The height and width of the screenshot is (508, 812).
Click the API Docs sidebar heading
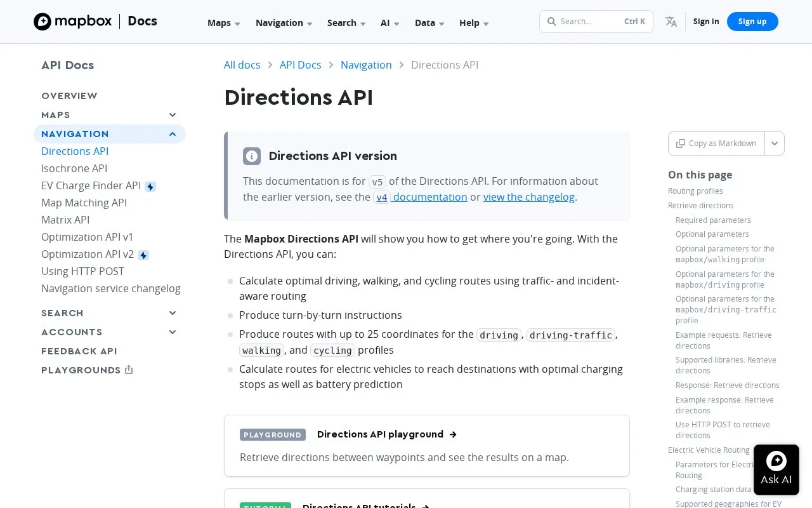click(x=67, y=65)
